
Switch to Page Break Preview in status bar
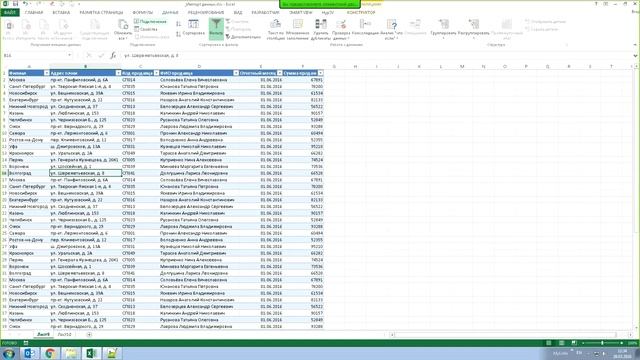click(574, 343)
